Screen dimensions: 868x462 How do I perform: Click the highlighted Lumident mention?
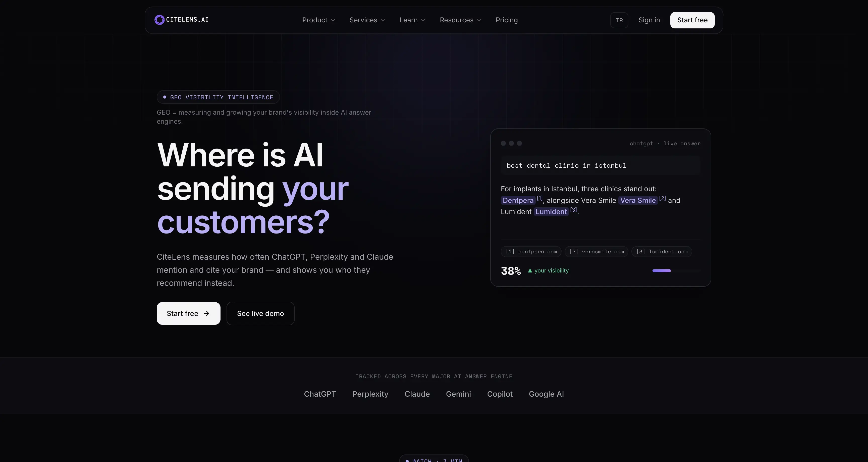click(551, 212)
